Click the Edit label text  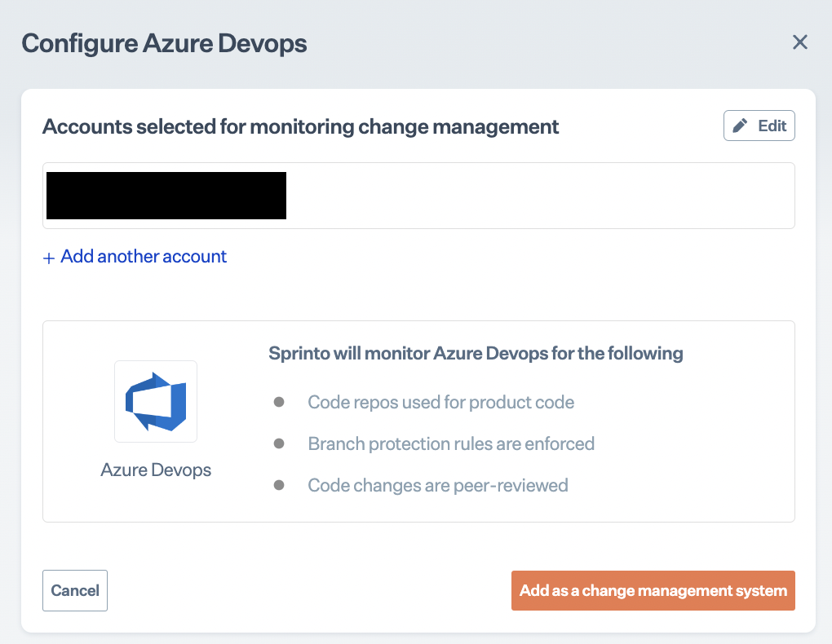tap(772, 126)
